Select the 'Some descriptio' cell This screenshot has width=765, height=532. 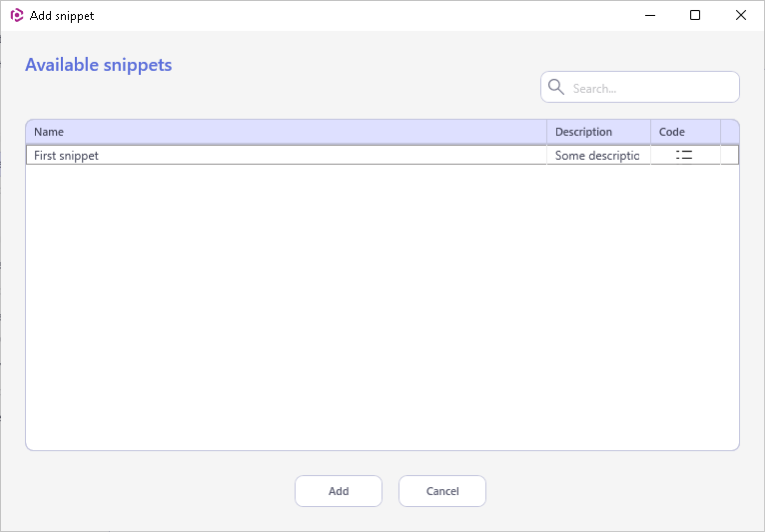(598, 155)
